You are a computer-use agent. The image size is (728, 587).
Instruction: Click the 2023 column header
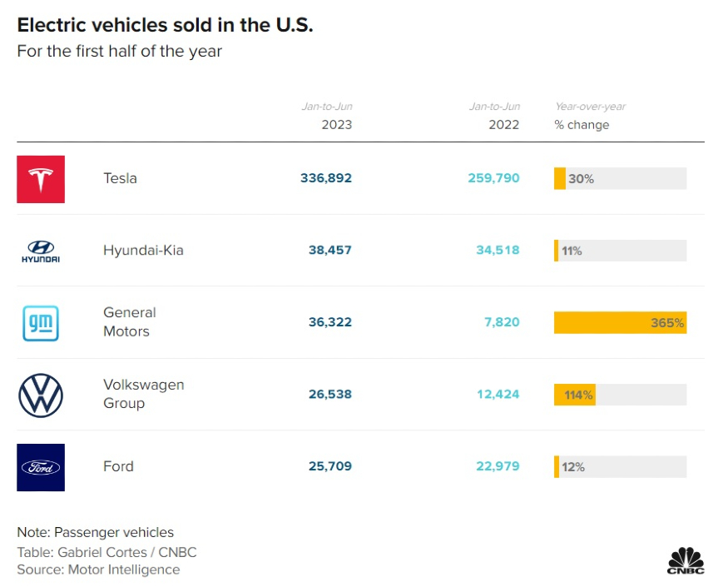336,124
